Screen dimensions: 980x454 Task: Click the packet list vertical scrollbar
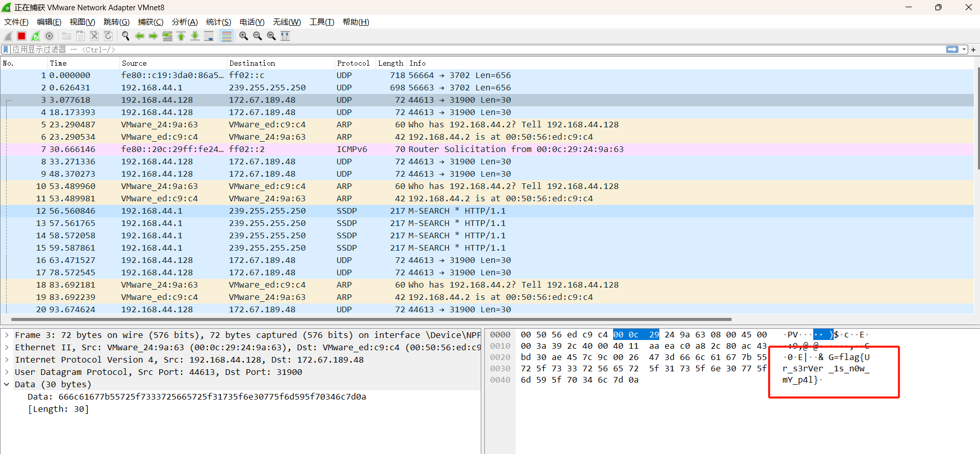[977, 119]
